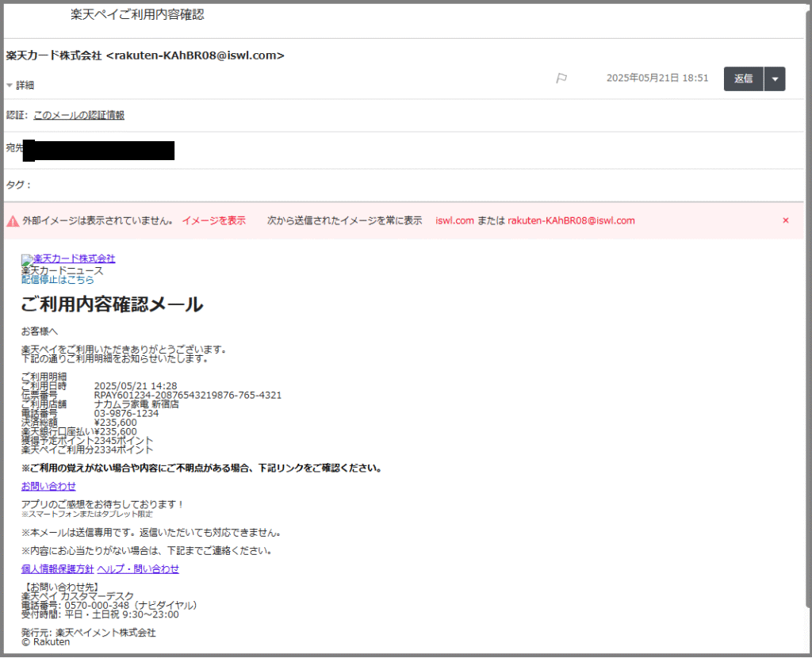The image size is (812, 658).
Task: Click the customer desk number 0570-000-348
Action: pyautogui.click(x=97, y=606)
